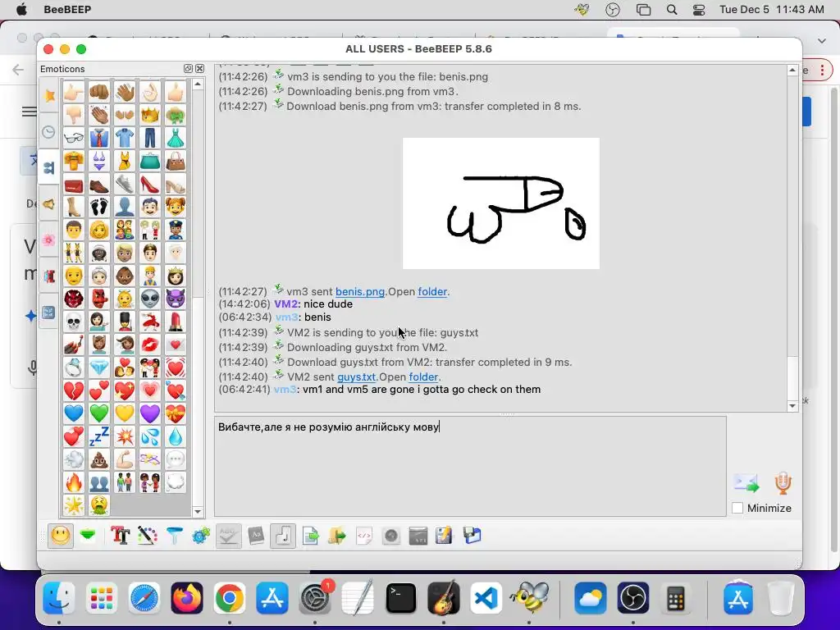Open the benis.png file link
This screenshot has height=630, width=840.
(360, 291)
